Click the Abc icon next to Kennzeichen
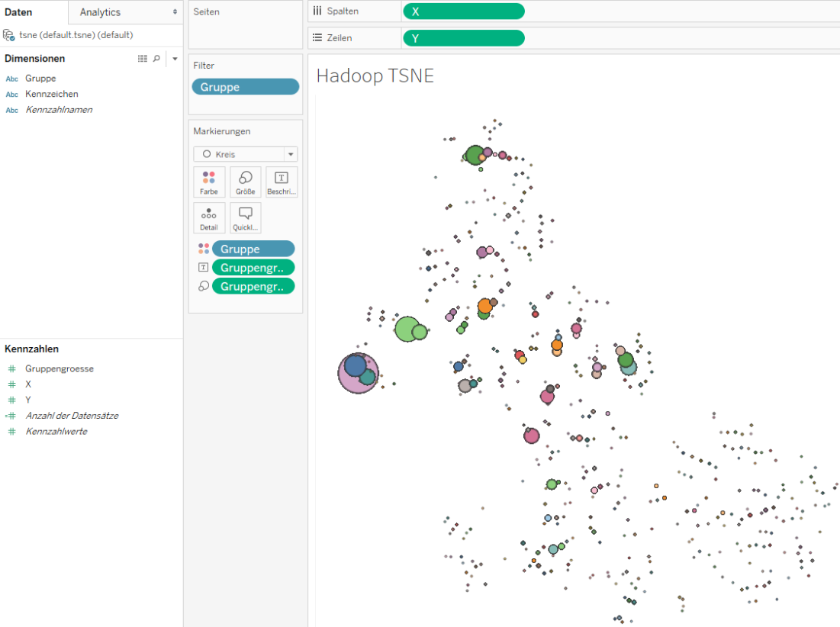 (11, 94)
